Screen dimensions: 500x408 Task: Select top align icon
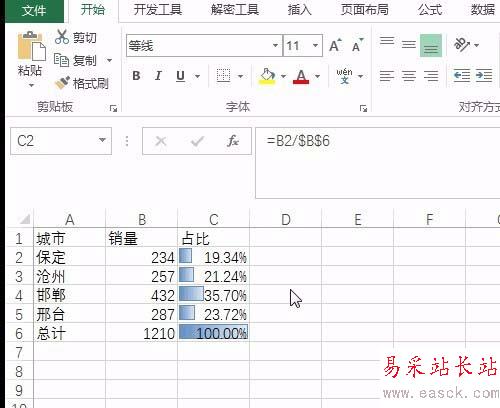coord(387,41)
